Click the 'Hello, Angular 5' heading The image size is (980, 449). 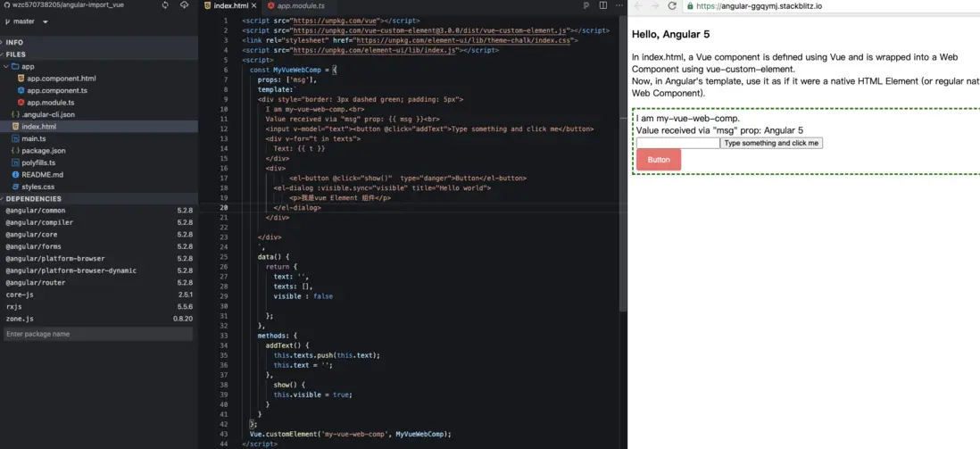(670, 35)
